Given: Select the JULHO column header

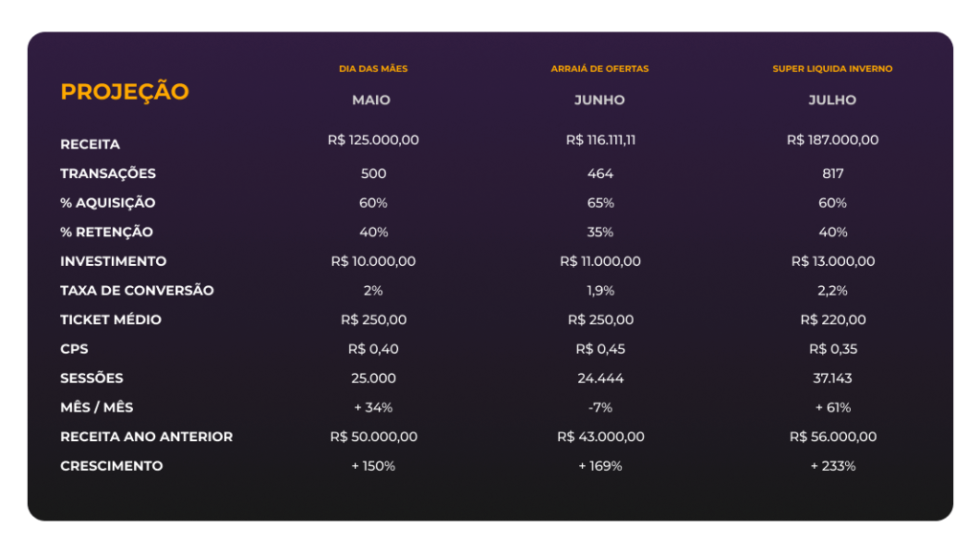Looking at the screenshot, I should [x=832, y=99].
